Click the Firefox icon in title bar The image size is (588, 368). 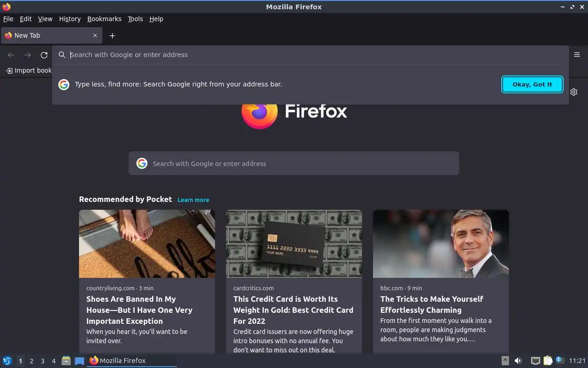pyautogui.click(x=6, y=6)
